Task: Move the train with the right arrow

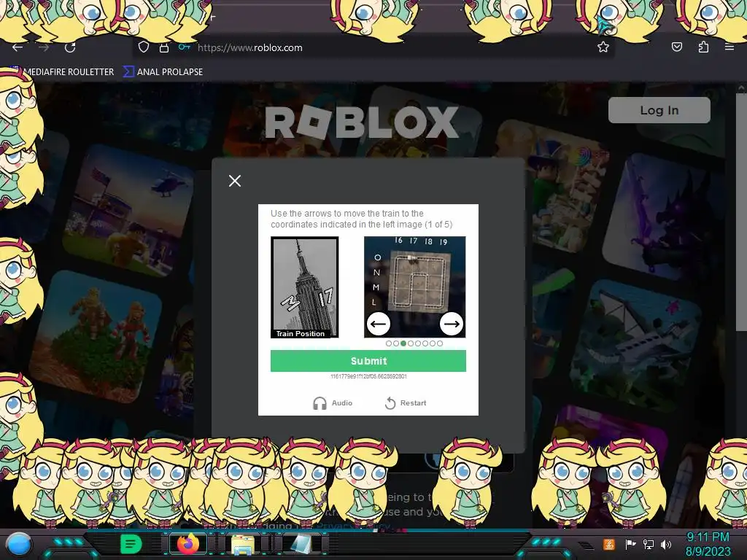Action: click(451, 324)
